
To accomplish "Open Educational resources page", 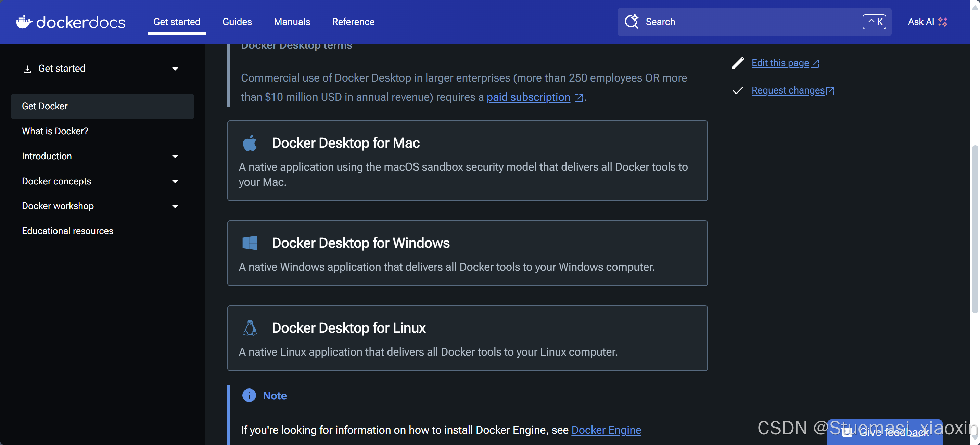I will (x=67, y=231).
